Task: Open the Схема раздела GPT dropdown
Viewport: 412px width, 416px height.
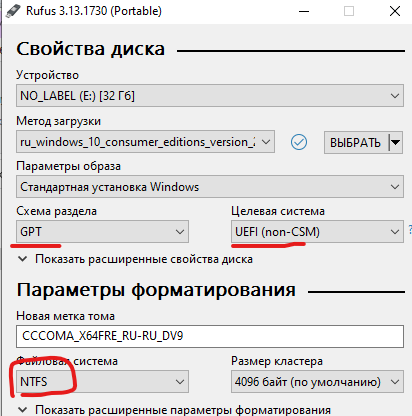Action: tap(102, 231)
